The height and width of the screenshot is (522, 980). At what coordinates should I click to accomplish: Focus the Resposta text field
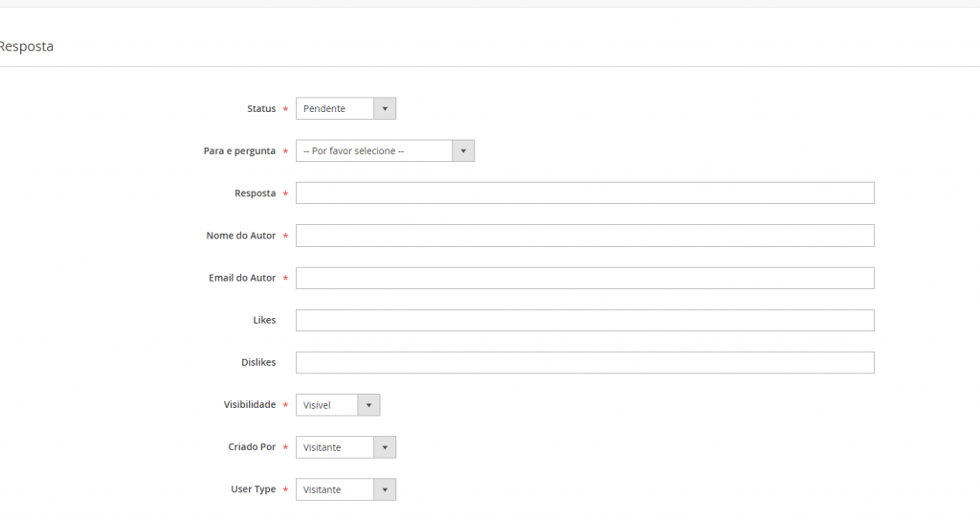click(585, 193)
